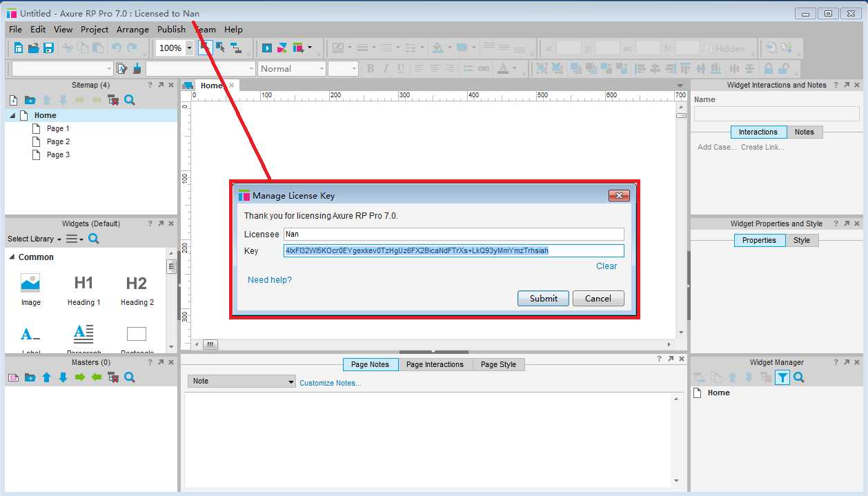Add a new page in the Sitemap panel
Viewport: 868px width, 496px height.
(x=12, y=100)
